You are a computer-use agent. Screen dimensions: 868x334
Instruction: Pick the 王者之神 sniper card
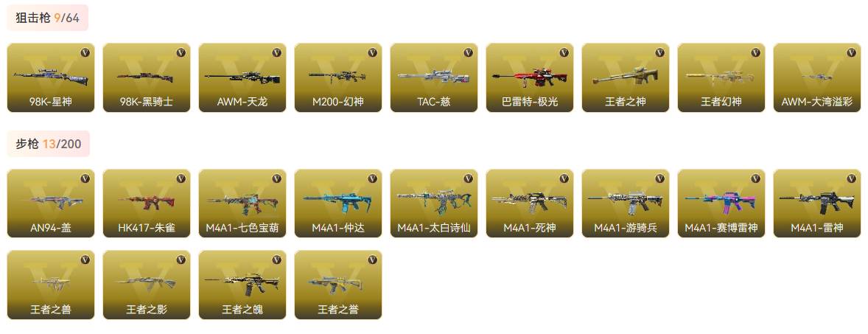tap(626, 77)
